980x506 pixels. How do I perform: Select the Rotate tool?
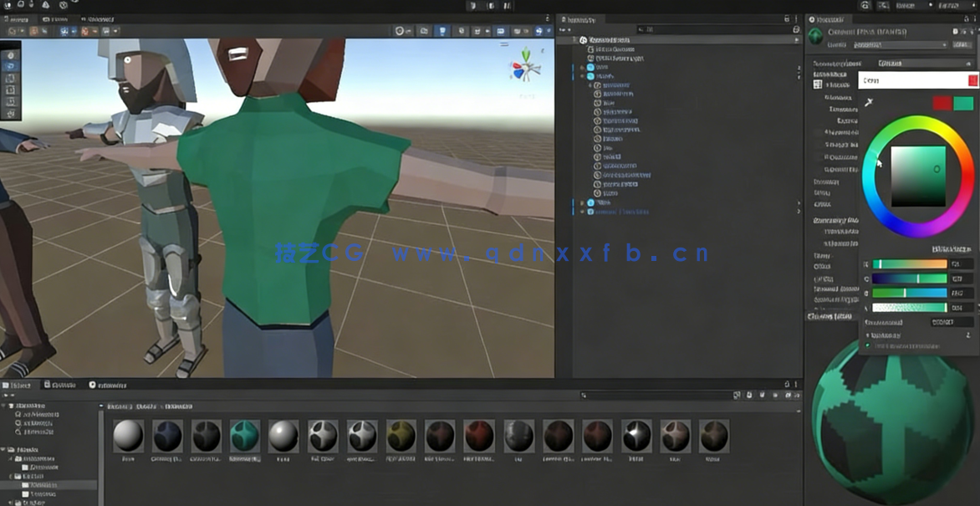pyautogui.click(x=9, y=78)
